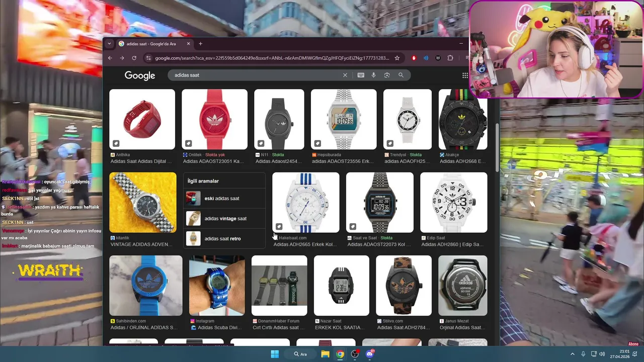Search related term eski adidas saat
This screenshot has height=362, width=644.
pos(224,198)
